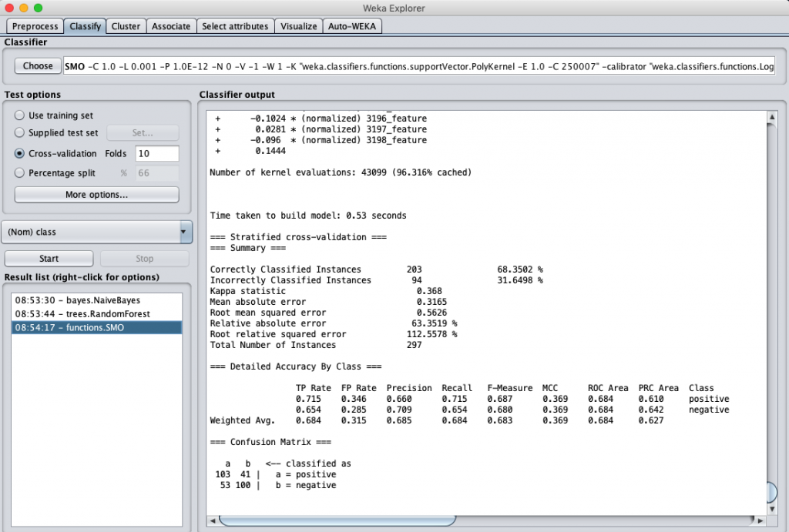
Task: Select the bayes.NaiveBayes result entry
Action: tap(96, 300)
